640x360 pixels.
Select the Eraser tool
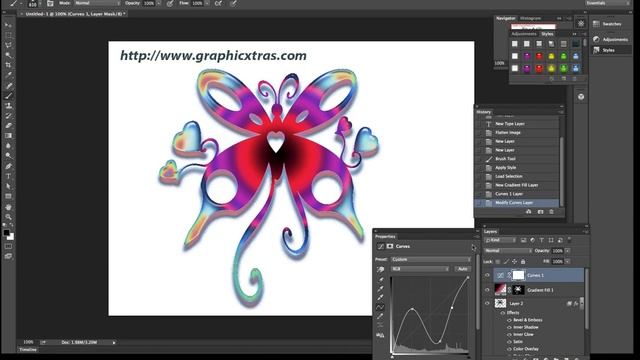coord(8,126)
